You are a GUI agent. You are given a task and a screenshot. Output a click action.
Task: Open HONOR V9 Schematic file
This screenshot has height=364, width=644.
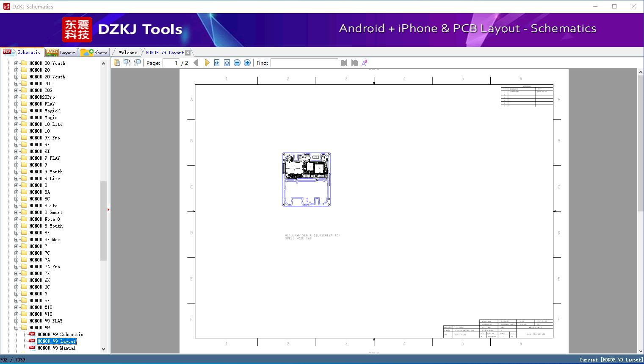tap(60, 334)
